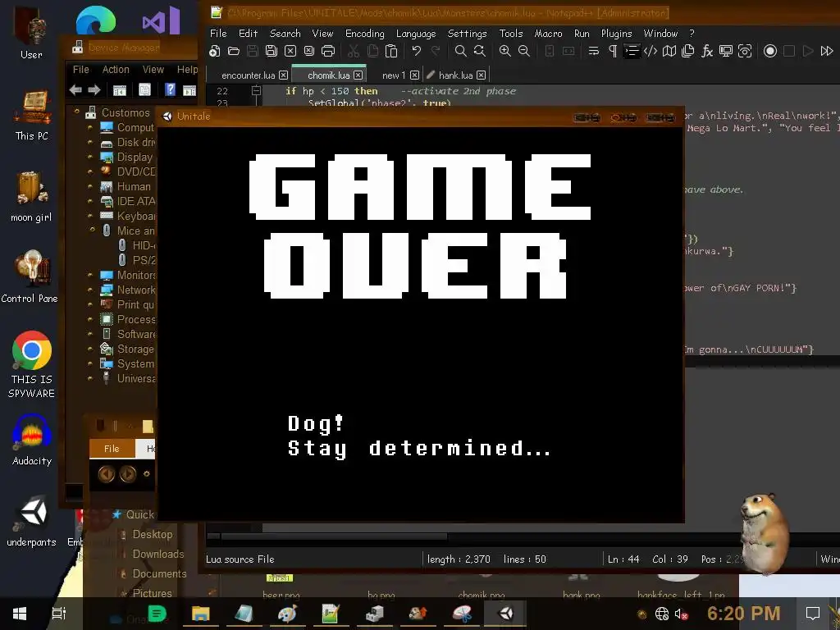Click Forward arrow in Device Manager toolbar
The width and height of the screenshot is (840, 630).
[94, 90]
